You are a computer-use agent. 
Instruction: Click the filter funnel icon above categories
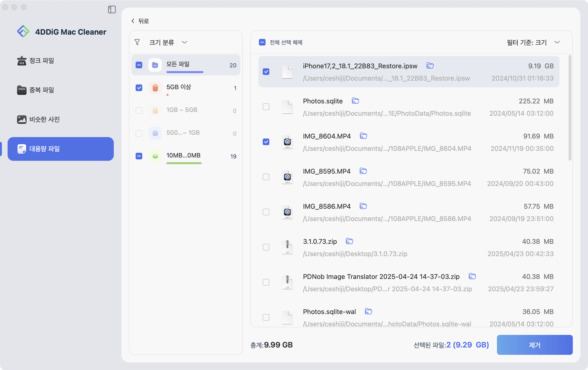tap(137, 42)
